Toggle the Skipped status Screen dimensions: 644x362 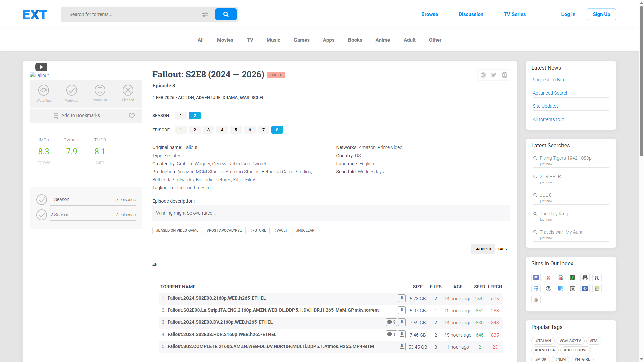pos(128,90)
